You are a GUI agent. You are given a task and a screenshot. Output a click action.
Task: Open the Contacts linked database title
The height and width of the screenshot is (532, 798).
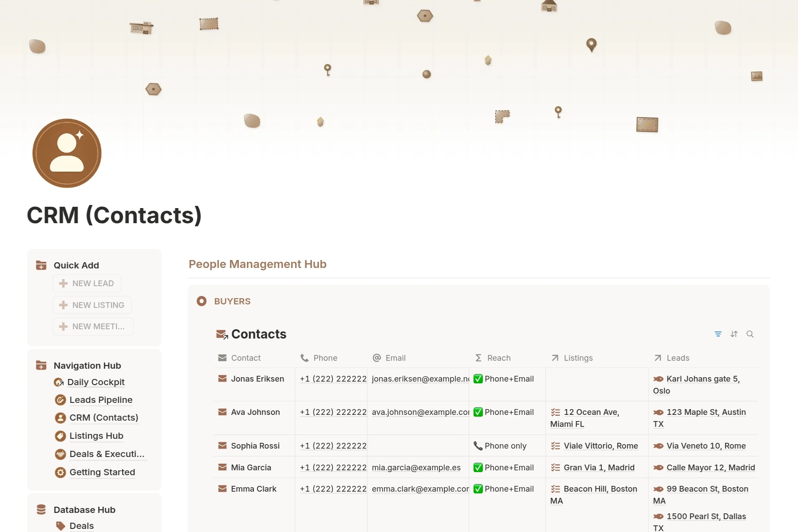point(258,334)
